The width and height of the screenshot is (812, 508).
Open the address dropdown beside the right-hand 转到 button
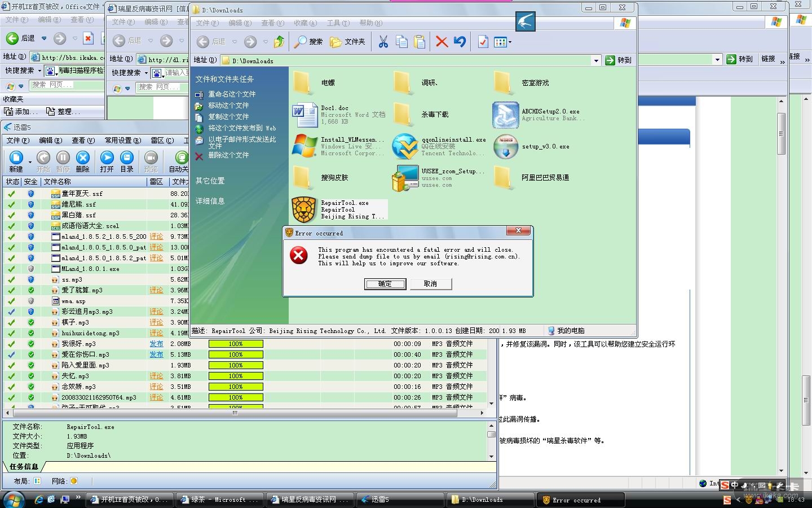(717, 59)
